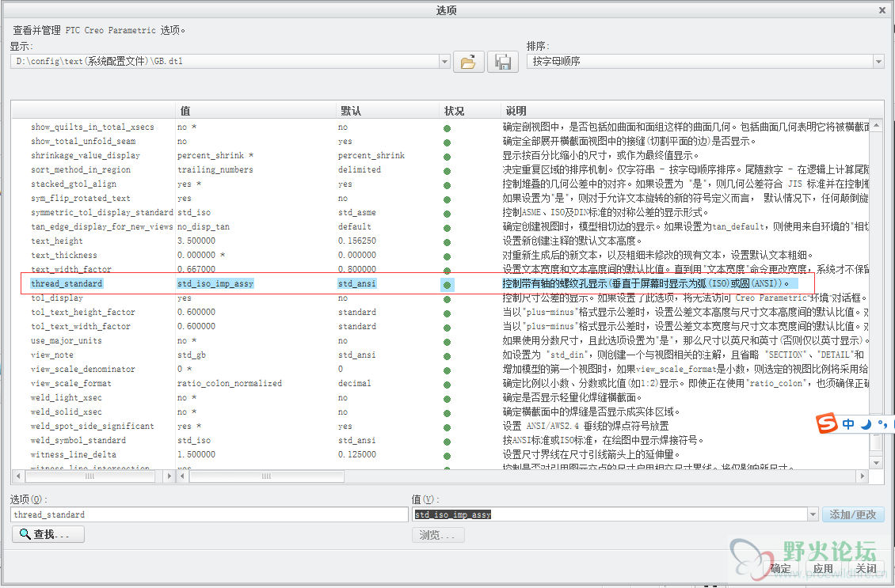Click moon icon in Sogou input bar
The height and width of the screenshot is (588, 895).
866,423
